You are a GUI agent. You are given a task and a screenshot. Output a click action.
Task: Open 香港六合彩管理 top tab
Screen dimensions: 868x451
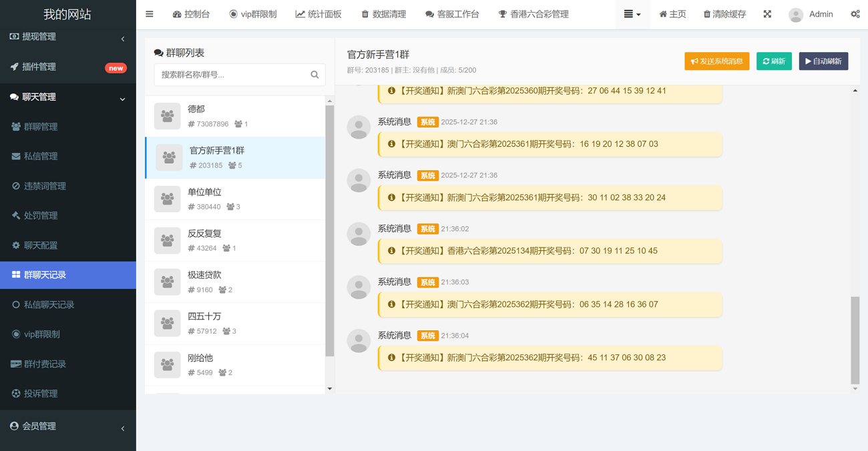(533, 14)
